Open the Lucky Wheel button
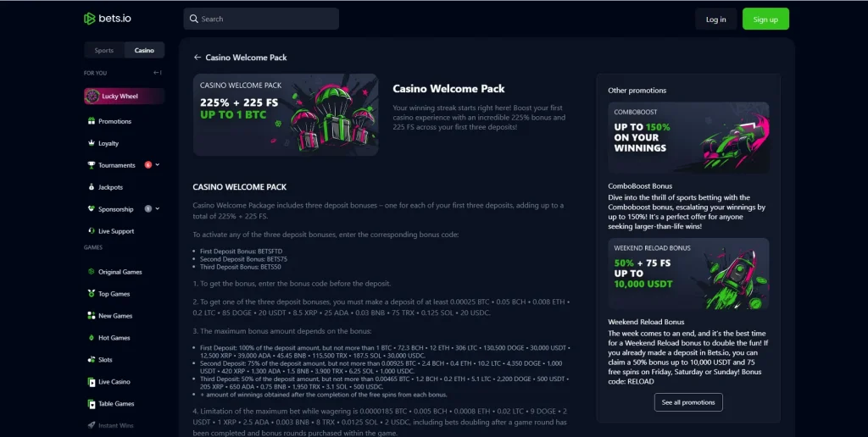 point(124,96)
